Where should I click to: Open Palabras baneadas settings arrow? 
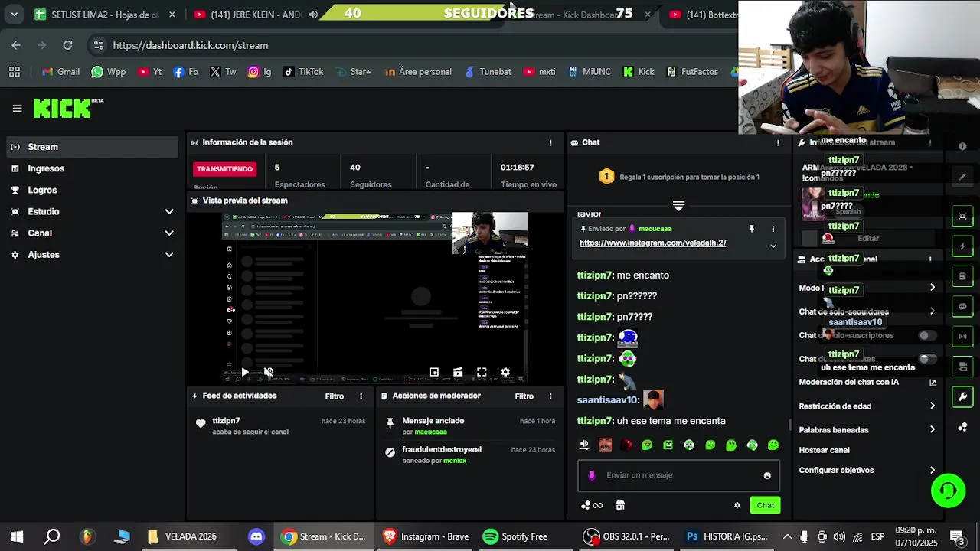pyautogui.click(x=932, y=429)
